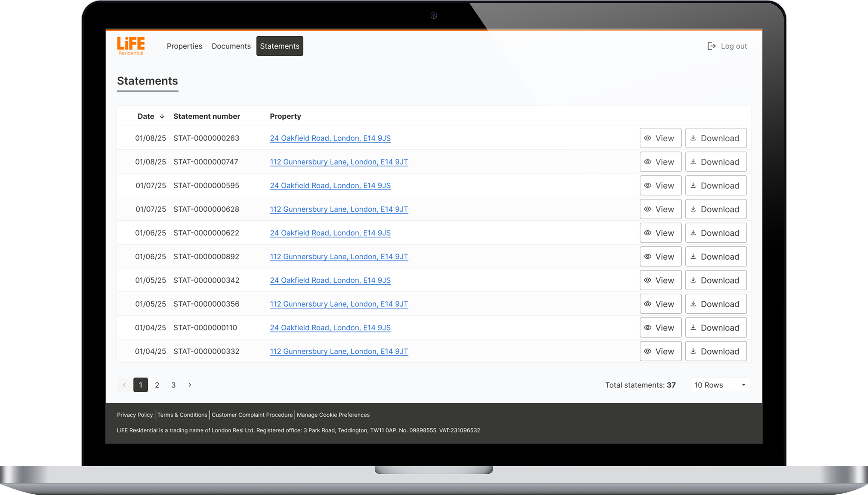Click the Log out arrow icon
This screenshot has height=495, width=868.
tap(711, 46)
